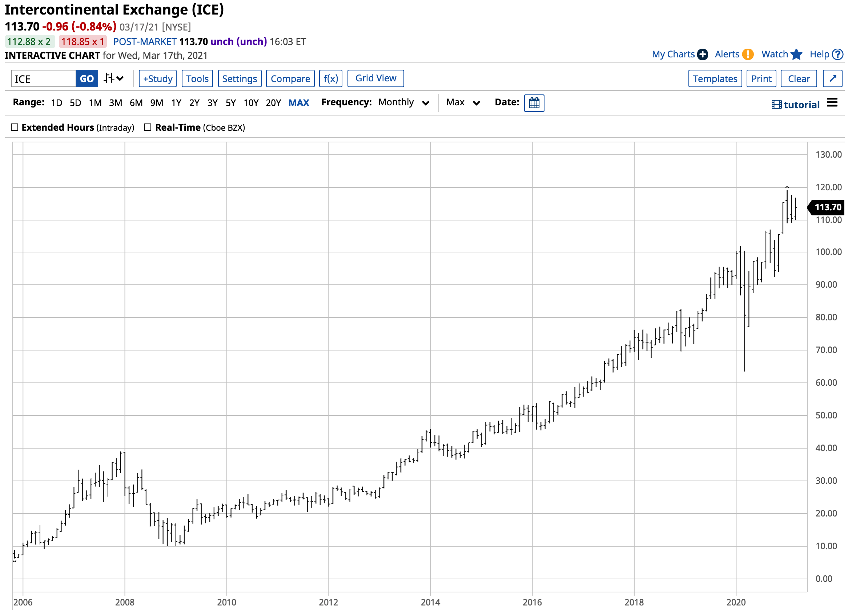The height and width of the screenshot is (616, 860).
Task: Click the 112.88 x 2 bid quote
Action: pos(29,41)
